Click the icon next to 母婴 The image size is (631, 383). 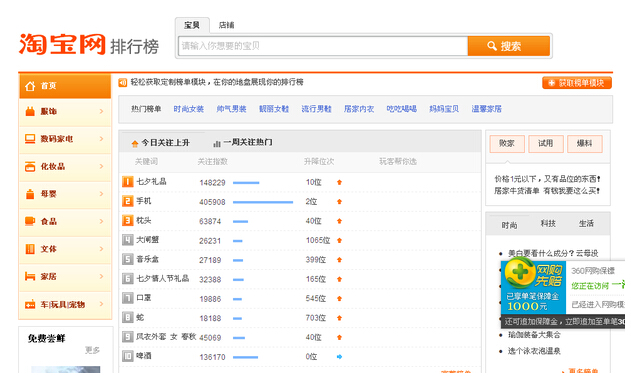pos(30,194)
